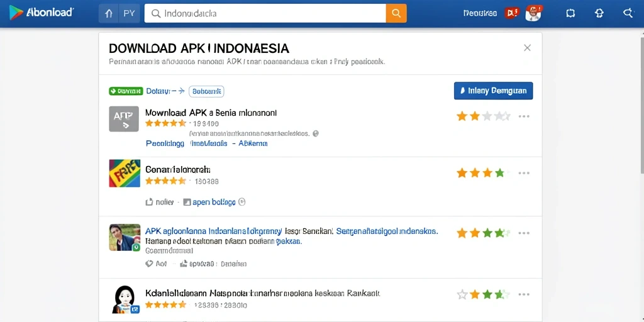Open the photo thumbnail of third result

(x=125, y=237)
